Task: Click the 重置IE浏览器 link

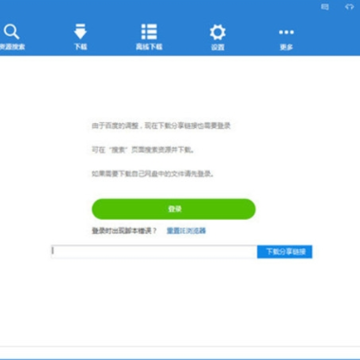Action: pyautogui.click(x=186, y=231)
